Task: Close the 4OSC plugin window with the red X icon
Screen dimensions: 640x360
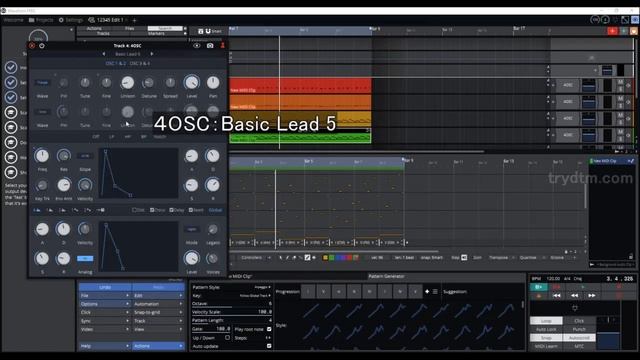Action: click(x=32, y=46)
